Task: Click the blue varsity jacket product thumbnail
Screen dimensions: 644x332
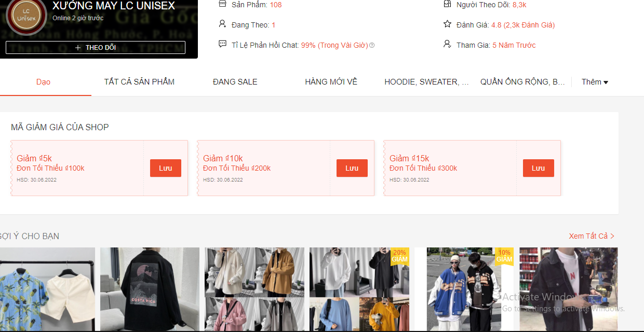Action: click(x=462, y=289)
